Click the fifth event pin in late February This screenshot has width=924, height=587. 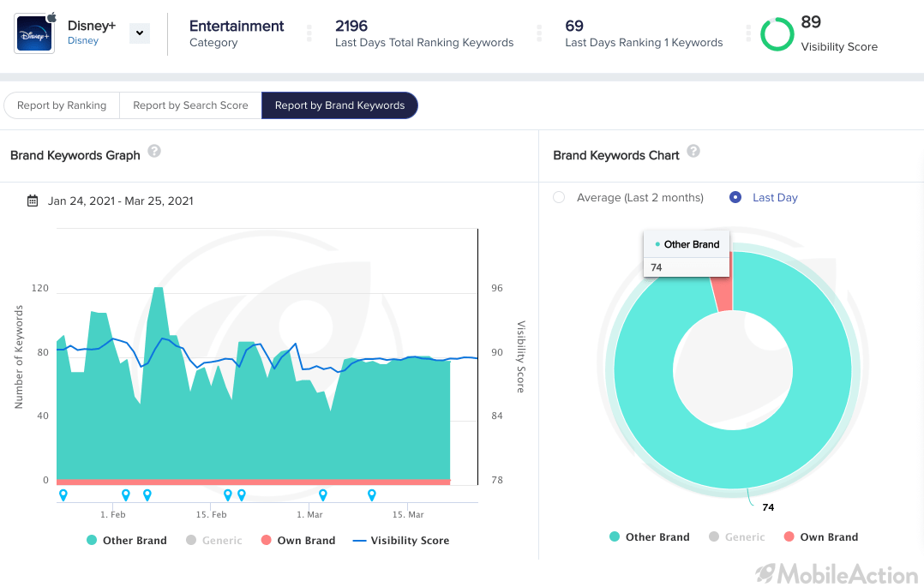pos(242,494)
